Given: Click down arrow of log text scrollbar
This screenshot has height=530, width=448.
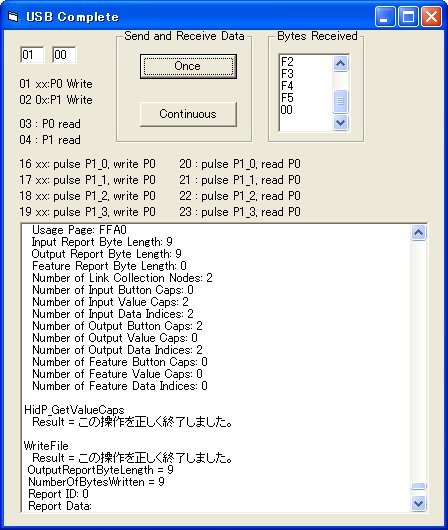Looking at the screenshot, I should tap(419, 504).
